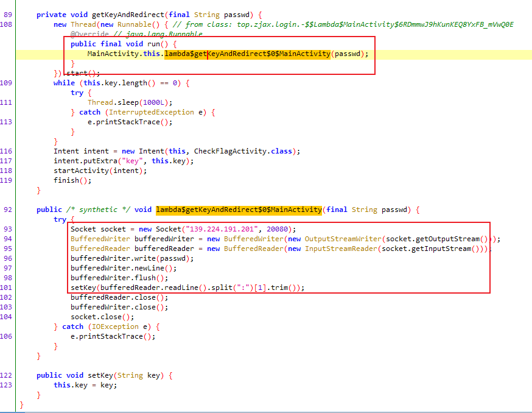The image size is (532, 413).
Task: Click the top.zjax.login lambda class comment
Action: pyautogui.click(x=343, y=24)
